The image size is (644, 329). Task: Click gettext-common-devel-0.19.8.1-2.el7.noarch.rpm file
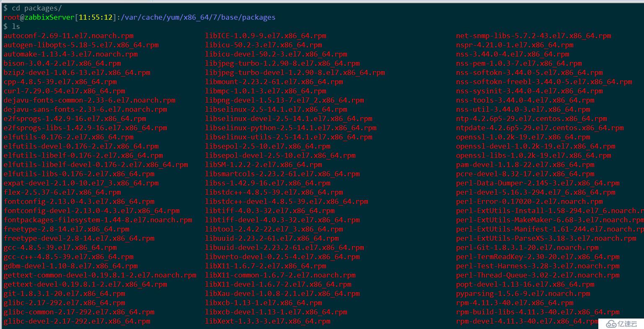click(100, 275)
